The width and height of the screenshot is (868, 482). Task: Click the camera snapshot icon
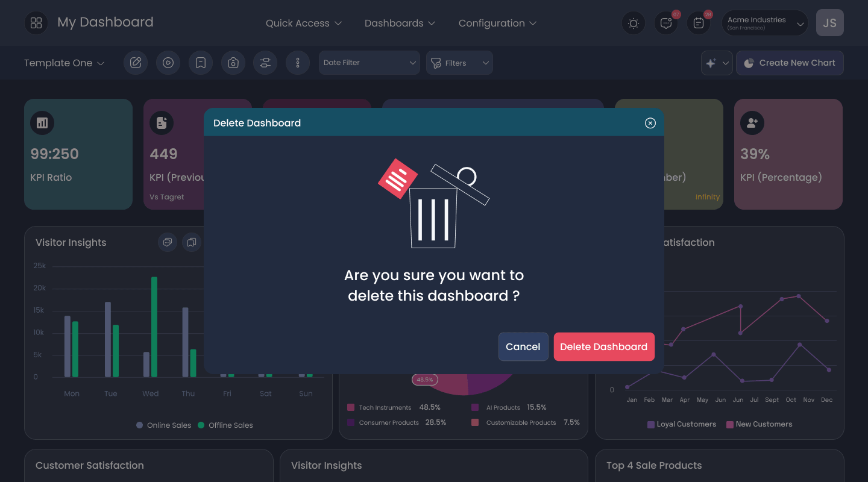pyautogui.click(x=233, y=63)
